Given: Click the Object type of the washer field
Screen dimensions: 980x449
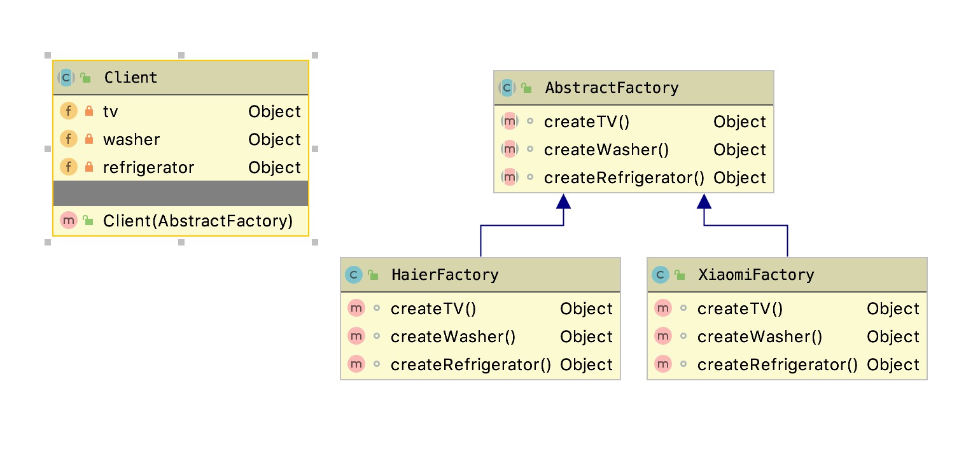Looking at the screenshot, I should click(275, 139).
